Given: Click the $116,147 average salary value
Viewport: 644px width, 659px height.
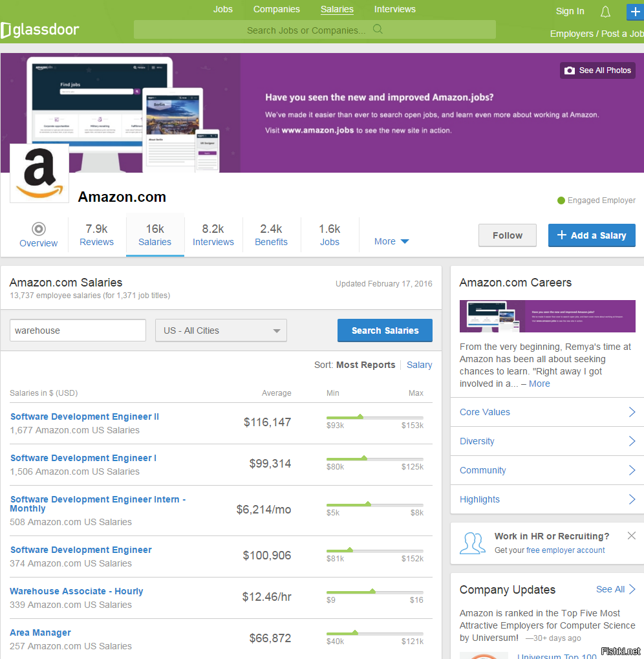Looking at the screenshot, I should click(x=268, y=422).
